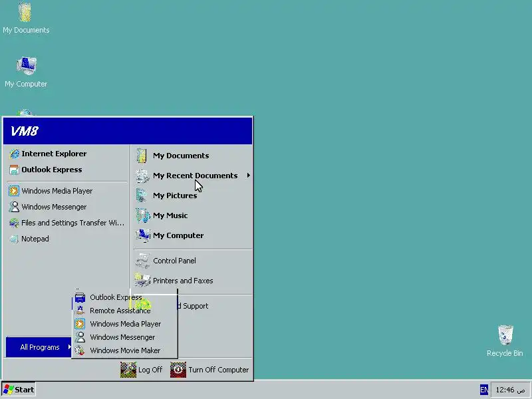The width and height of the screenshot is (532, 399).
Task: Click the Outlook Express icon in All Programs submenu
Action: click(x=80, y=297)
